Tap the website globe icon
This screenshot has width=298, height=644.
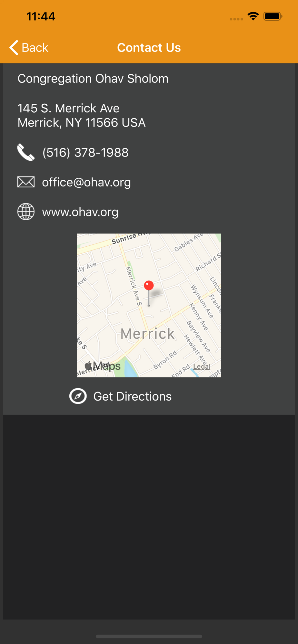click(26, 212)
